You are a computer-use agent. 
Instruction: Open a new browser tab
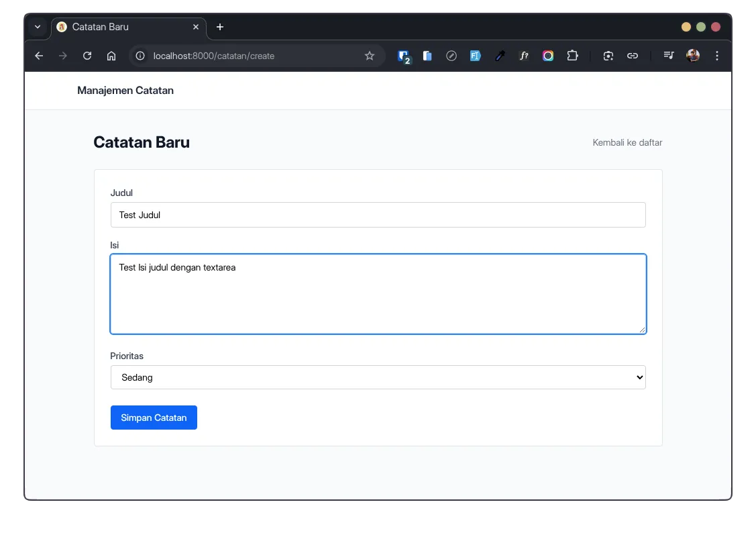point(219,27)
